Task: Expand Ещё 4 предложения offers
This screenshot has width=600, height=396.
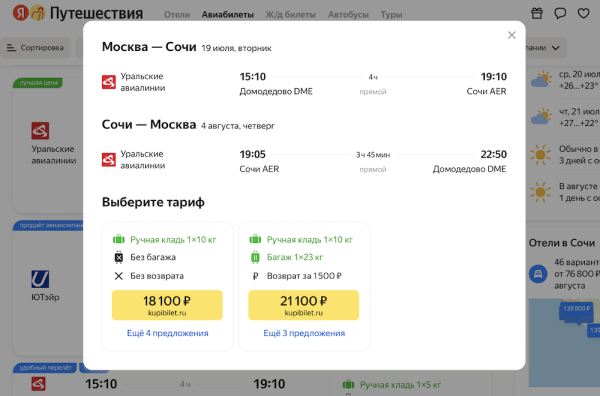Action: tap(168, 333)
